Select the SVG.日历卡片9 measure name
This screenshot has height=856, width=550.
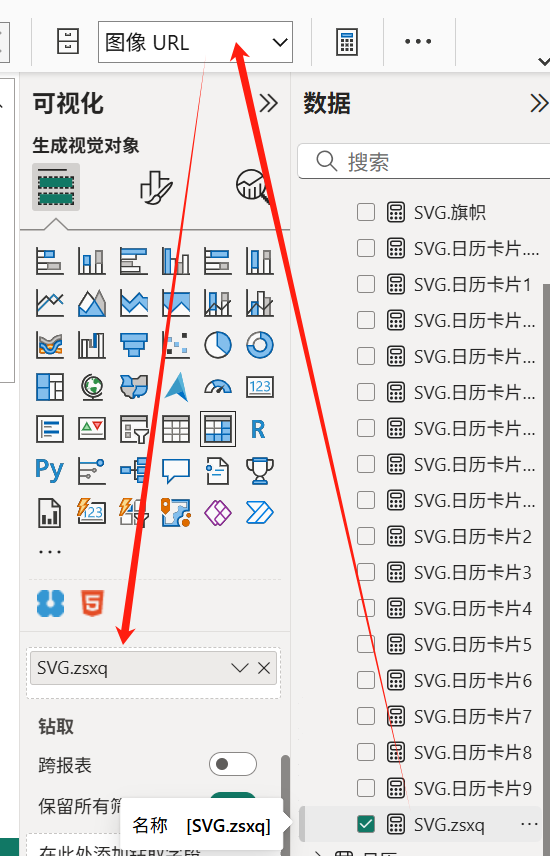tap(472, 788)
